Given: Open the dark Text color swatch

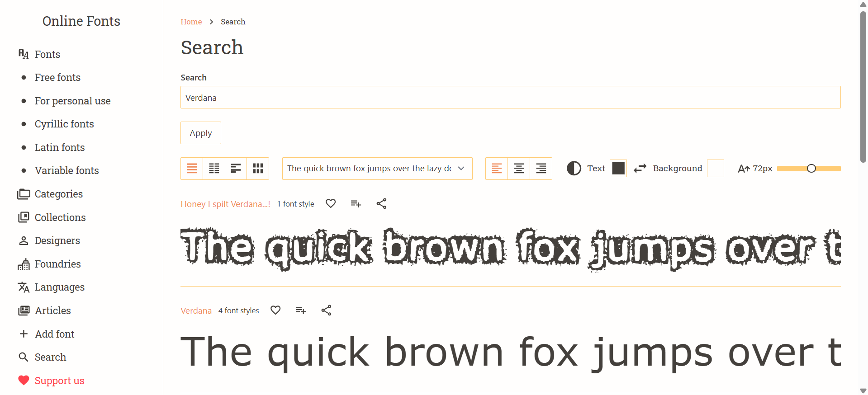Looking at the screenshot, I should coord(618,168).
